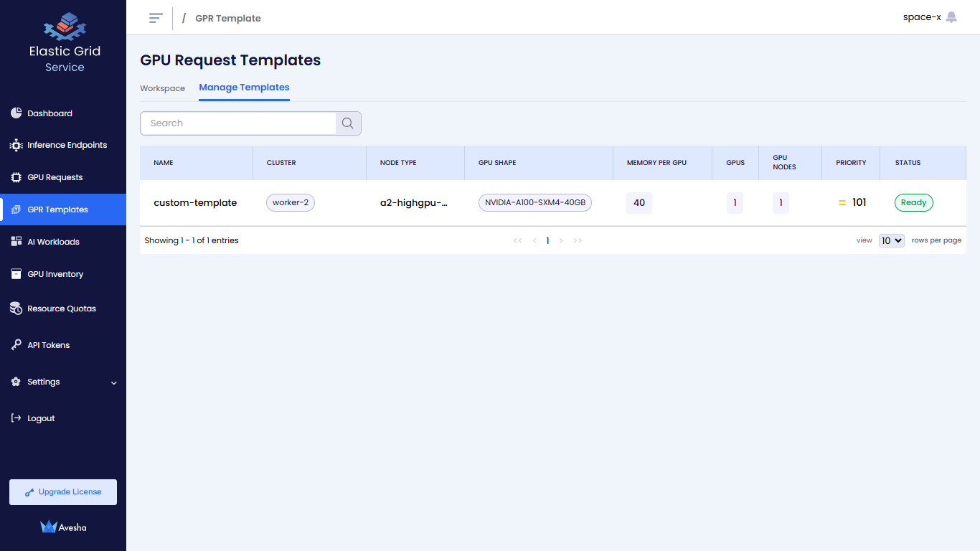Open the custom-template row entry
This screenshot has width=980, height=551.
(195, 203)
